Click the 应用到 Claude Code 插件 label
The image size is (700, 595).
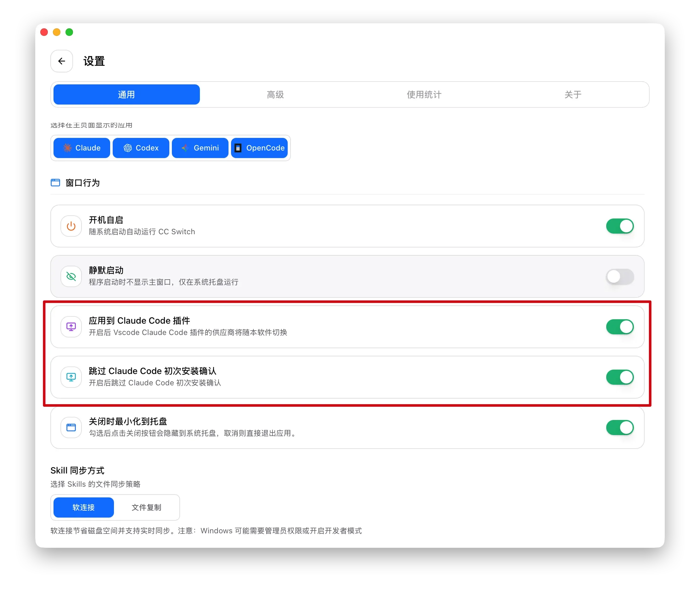point(139,320)
